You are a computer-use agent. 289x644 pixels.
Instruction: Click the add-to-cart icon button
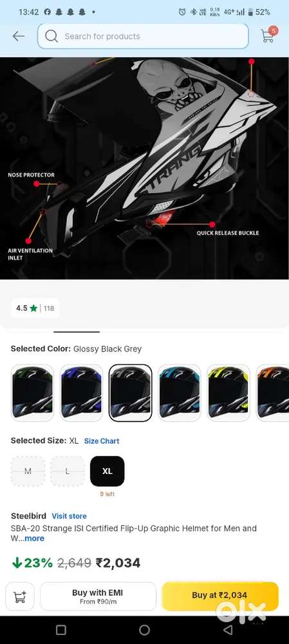pyautogui.click(x=20, y=596)
